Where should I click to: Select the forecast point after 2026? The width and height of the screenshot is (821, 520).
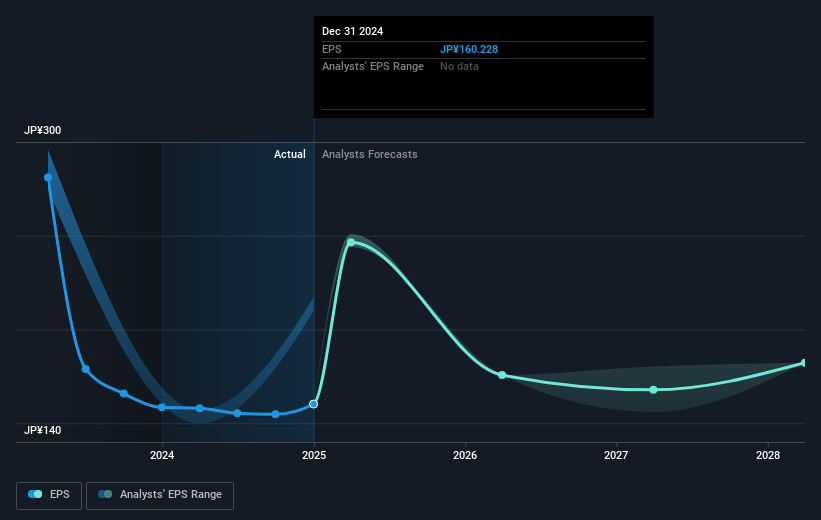[x=502, y=375]
